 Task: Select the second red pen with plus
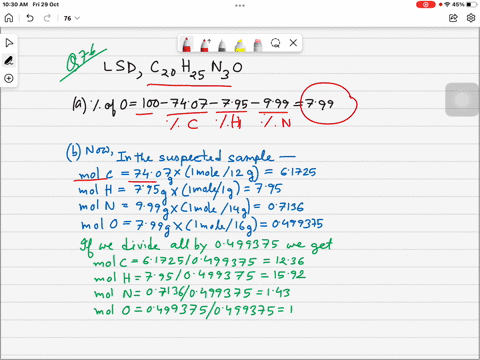[x=205, y=44]
